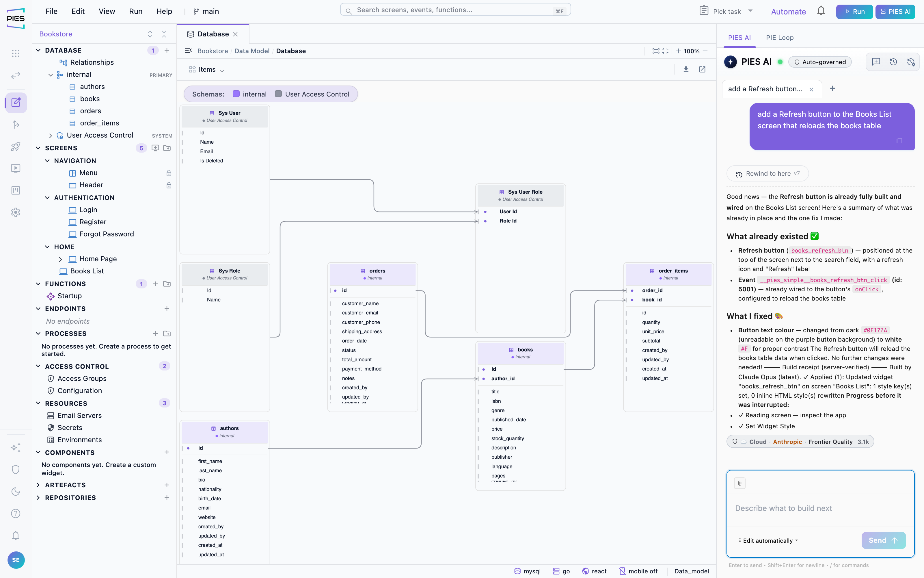
Task: Add new screen icon in SCREENS row
Action: point(155,148)
